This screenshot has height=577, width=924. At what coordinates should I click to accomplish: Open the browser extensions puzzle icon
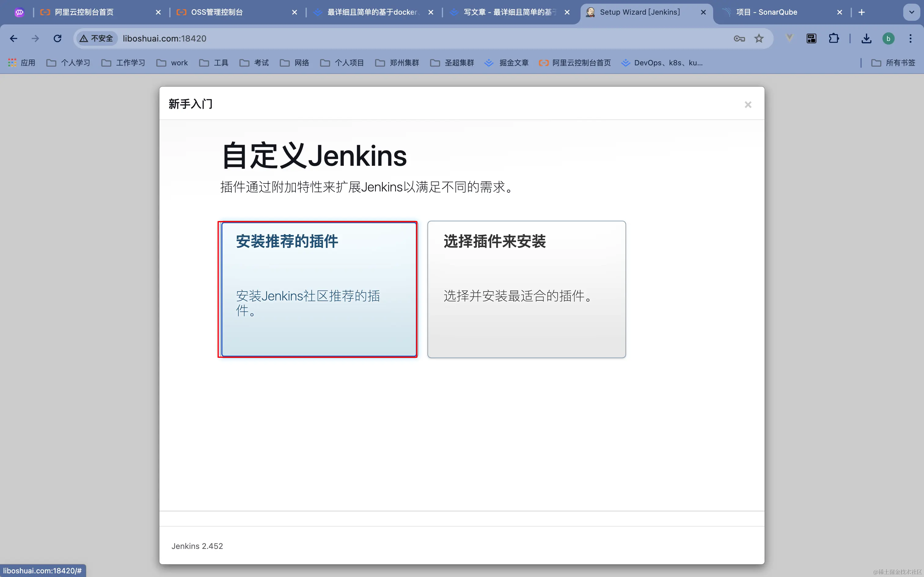(834, 38)
